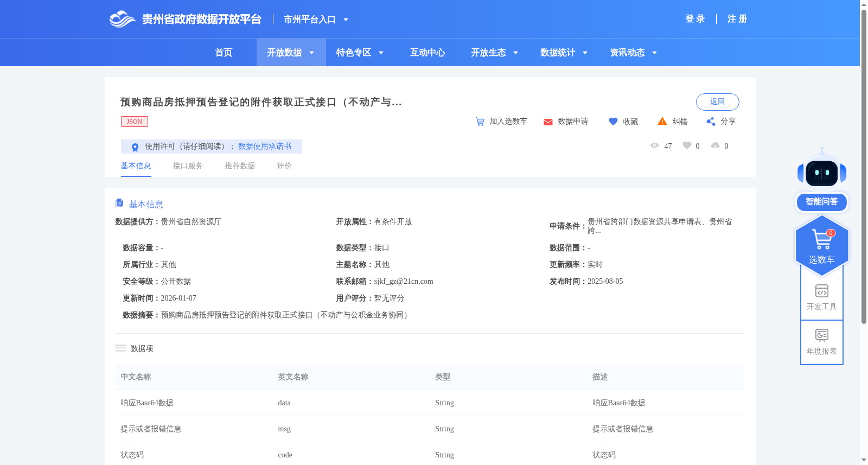Click 数据申请 text button
Viewport: 868px width, 465px height.
pyautogui.click(x=573, y=122)
